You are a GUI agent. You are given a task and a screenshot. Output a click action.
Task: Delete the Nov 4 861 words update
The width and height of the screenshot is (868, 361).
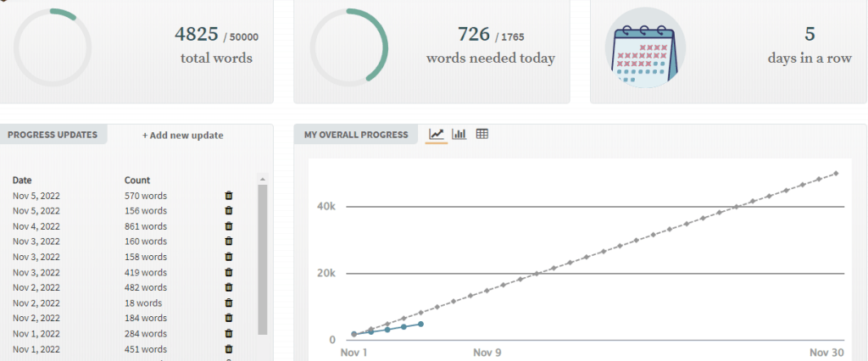228,226
